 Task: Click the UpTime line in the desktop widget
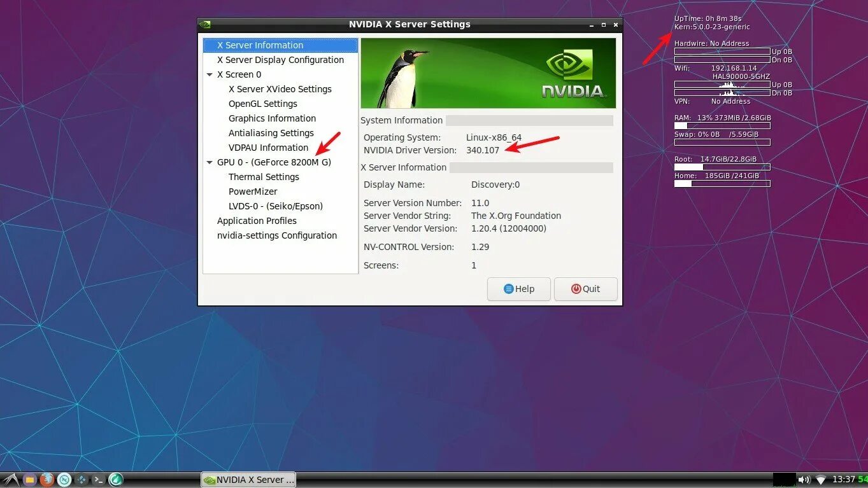pyautogui.click(x=708, y=19)
